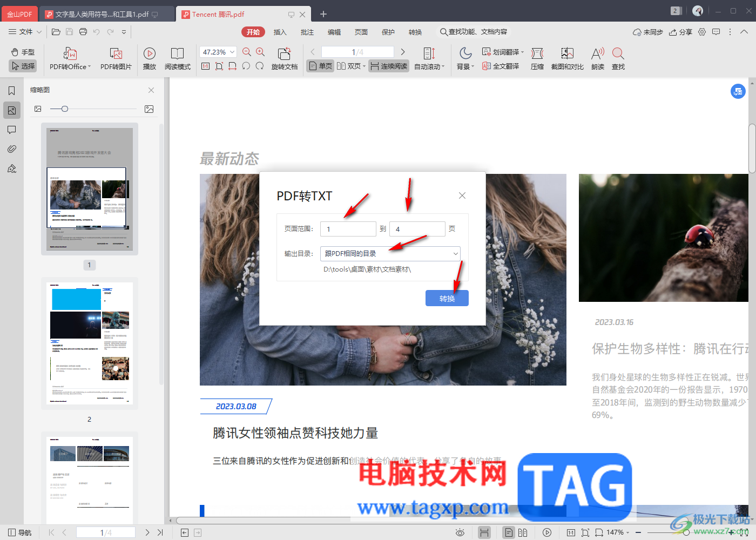756x540 pixels.
Task: Switch to 批注 ribbon tab
Action: (x=307, y=32)
